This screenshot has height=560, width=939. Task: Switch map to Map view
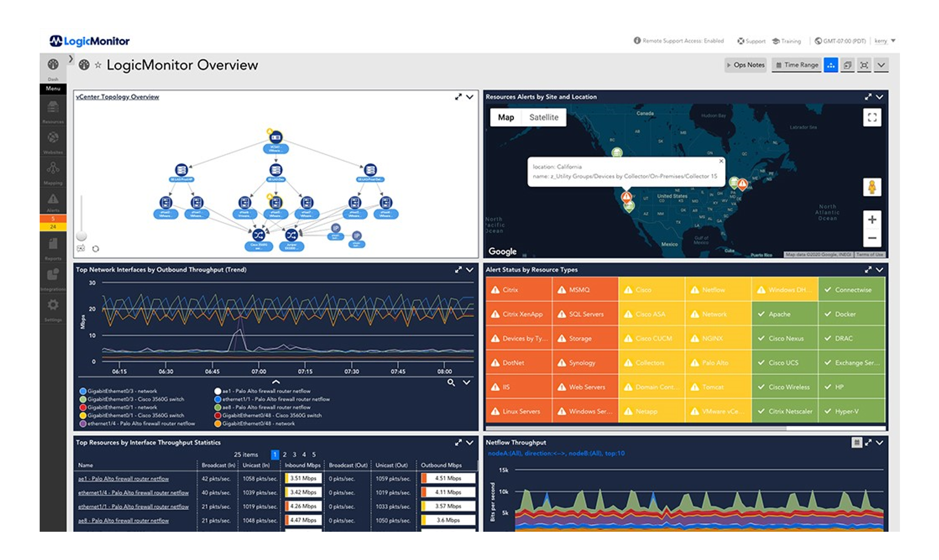pyautogui.click(x=506, y=117)
